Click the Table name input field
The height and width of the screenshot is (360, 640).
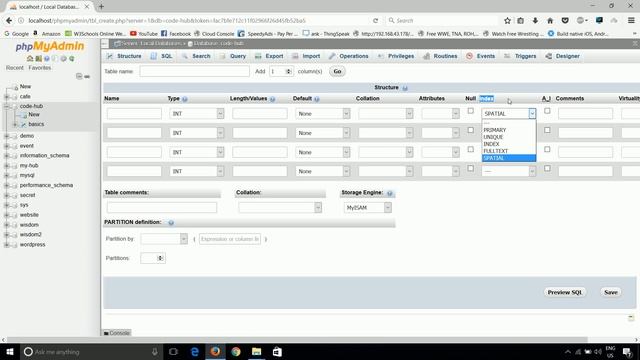point(194,71)
